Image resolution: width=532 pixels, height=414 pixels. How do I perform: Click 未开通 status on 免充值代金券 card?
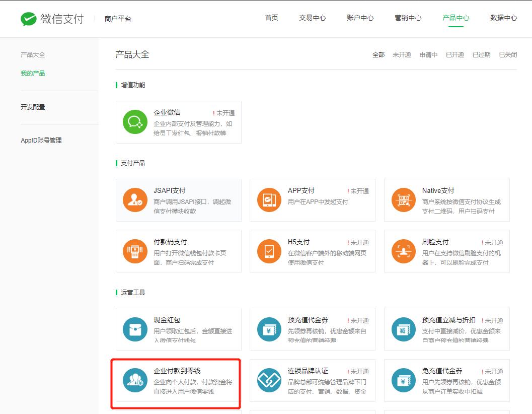point(492,372)
